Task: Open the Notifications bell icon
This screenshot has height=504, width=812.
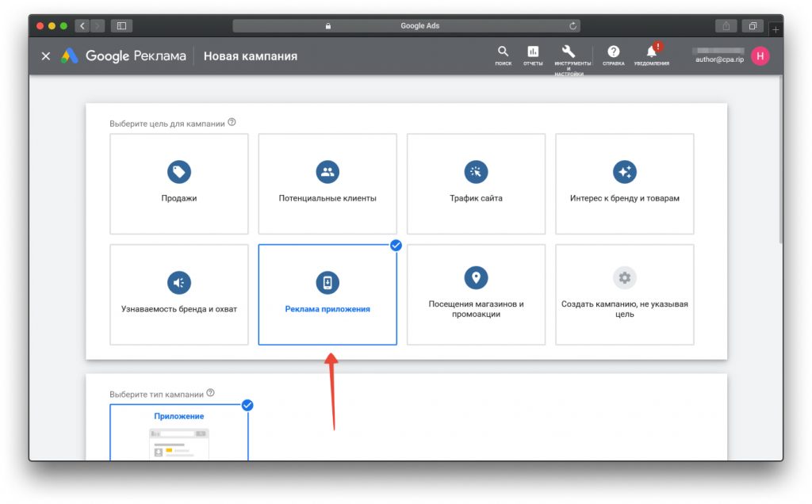Action: point(652,52)
